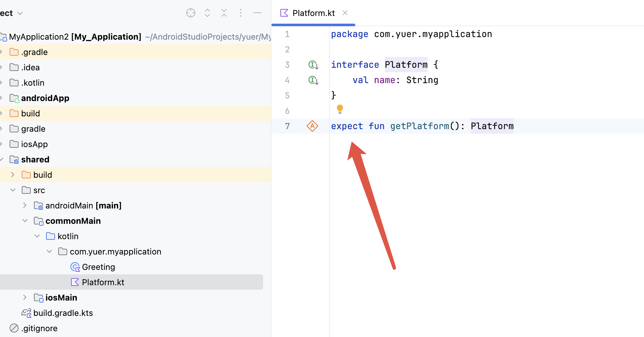The image size is (644, 337).
Task: Click the Greeting Kotlin class icon
Action: [x=75, y=267]
